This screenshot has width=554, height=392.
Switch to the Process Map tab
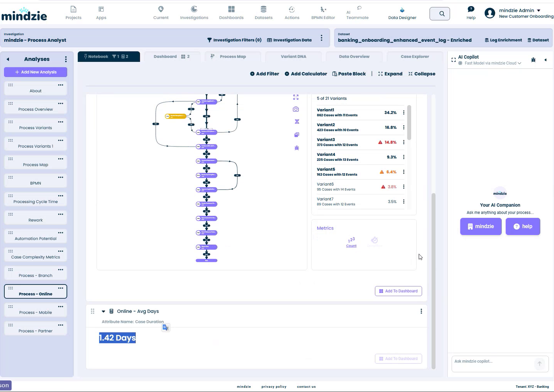coord(233,56)
